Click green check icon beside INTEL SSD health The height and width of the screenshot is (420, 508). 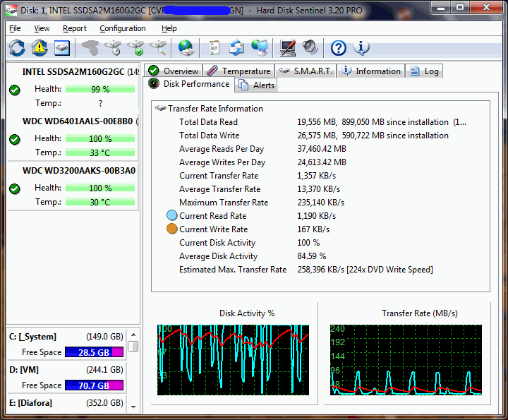tap(15, 90)
